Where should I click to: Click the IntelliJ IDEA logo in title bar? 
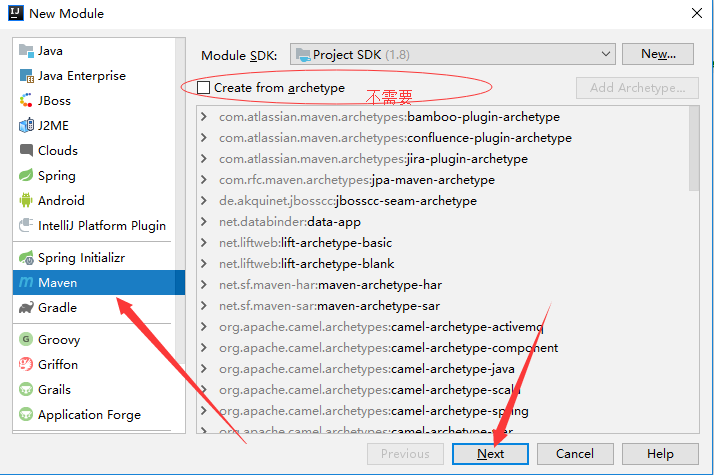(16, 13)
